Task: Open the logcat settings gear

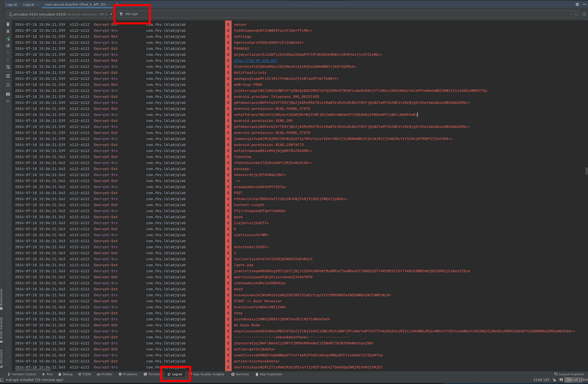Action: [577, 4]
